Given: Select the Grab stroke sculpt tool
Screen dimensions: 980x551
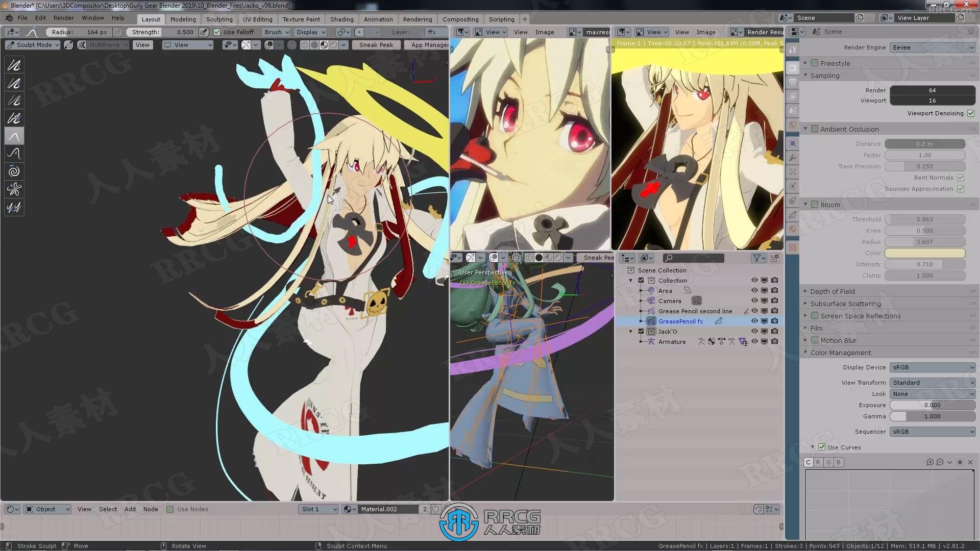Looking at the screenshot, I should click(14, 136).
